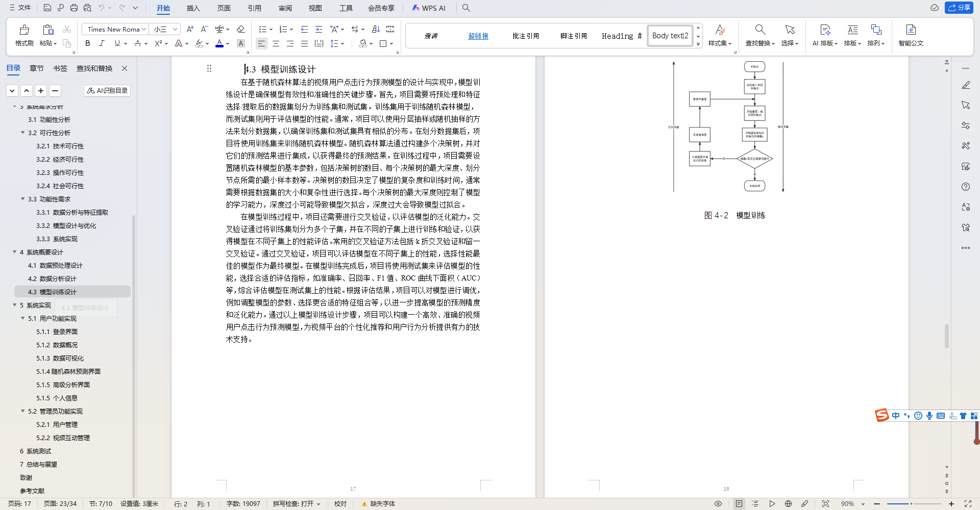Screen dimensions: 980x510
Task: Apply the 超链接 style
Action: click(x=478, y=36)
